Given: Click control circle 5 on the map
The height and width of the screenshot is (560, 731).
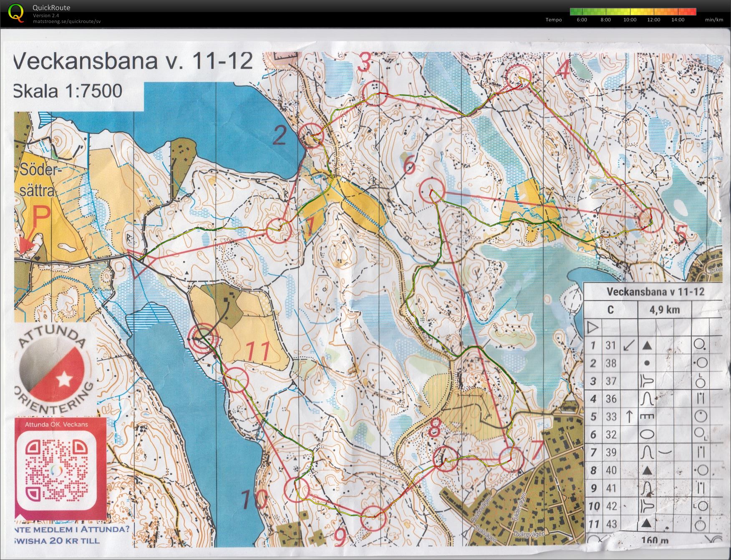Looking at the screenshot, I should click(x=651, y=219).
